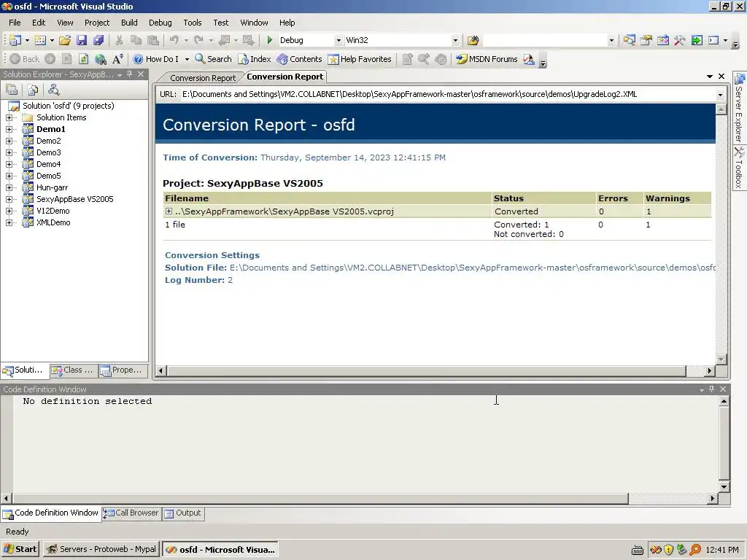Image resolution: width=747 pixels, height=560 pixels.
Task: Switch to the Output tab
Action: point(183,513)
